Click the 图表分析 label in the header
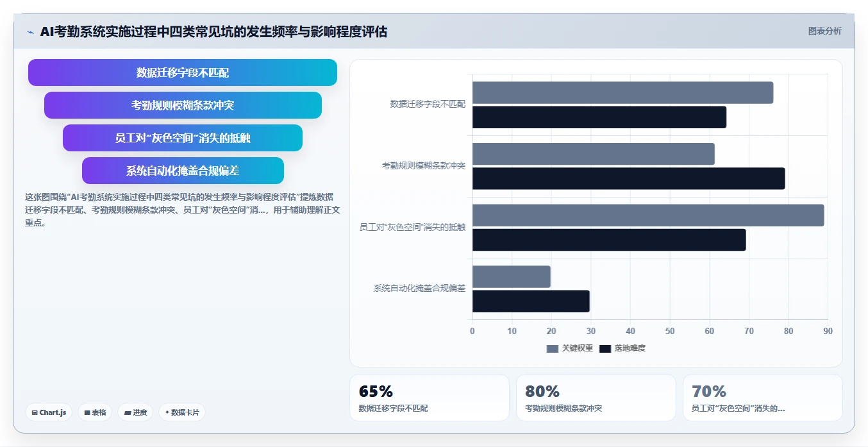This screenshot has width=868, height=447. click(824, 31)
